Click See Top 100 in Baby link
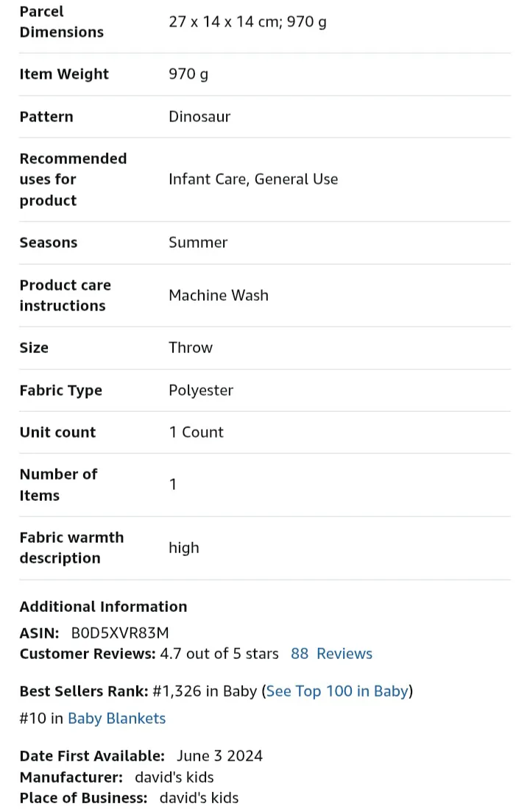 click(337, 691)
